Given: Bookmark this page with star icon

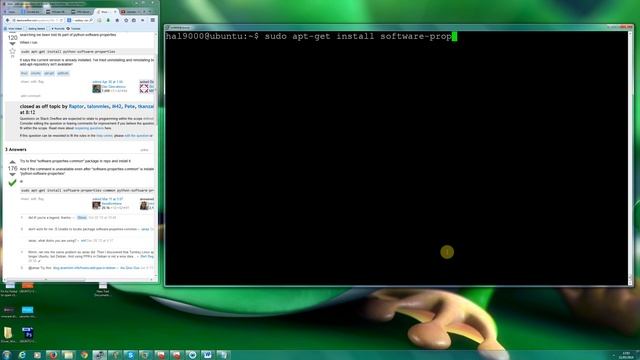Looking at the screenshot, I should pos(126,20).
